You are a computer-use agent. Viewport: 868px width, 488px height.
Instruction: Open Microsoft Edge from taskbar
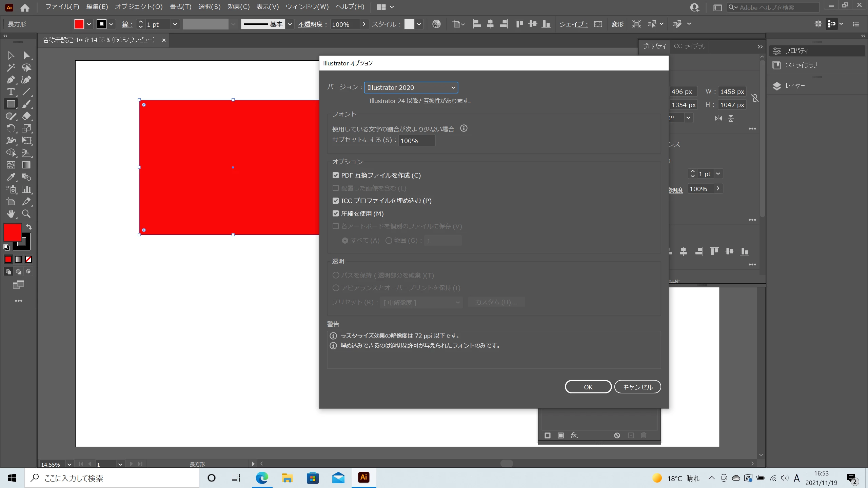[262, 478]
